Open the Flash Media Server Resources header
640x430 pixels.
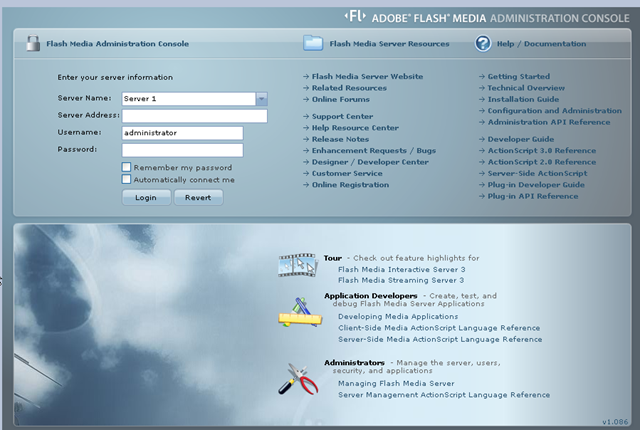pos(389,44)
